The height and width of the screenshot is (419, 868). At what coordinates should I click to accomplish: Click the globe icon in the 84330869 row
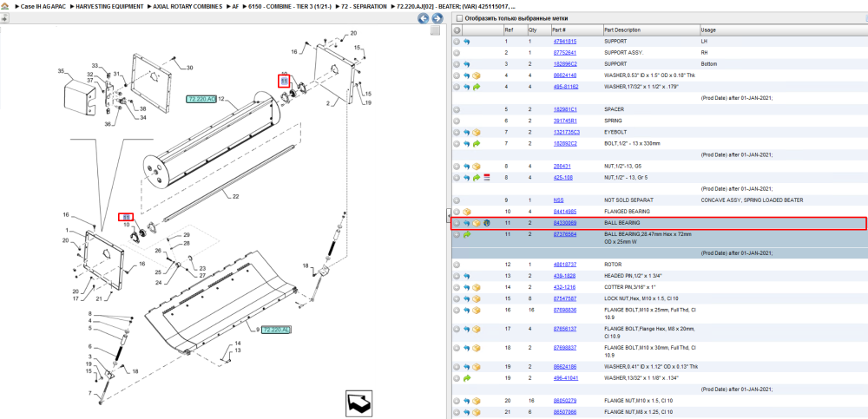pyautogui.click(x=487, y=223)
